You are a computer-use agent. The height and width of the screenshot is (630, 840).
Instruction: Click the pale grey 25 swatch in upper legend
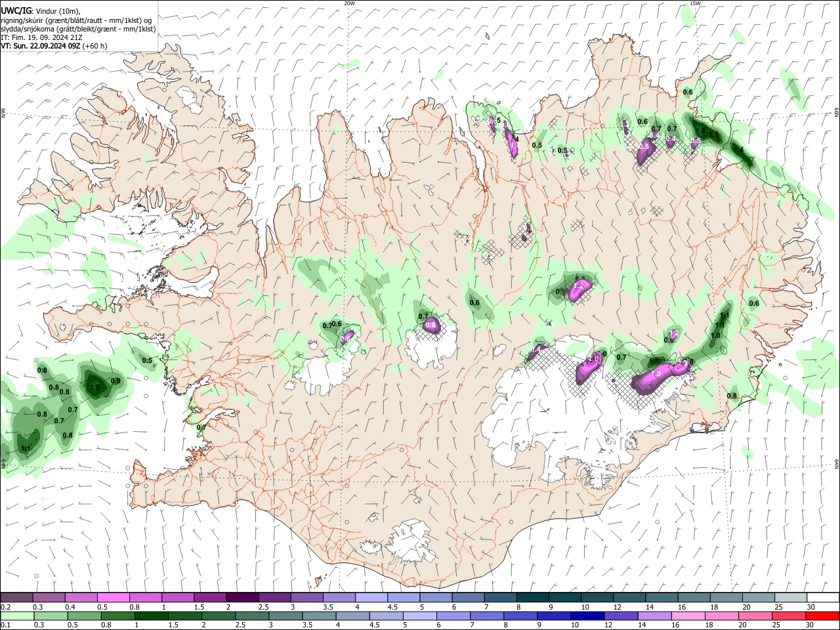tap(789, 597)
